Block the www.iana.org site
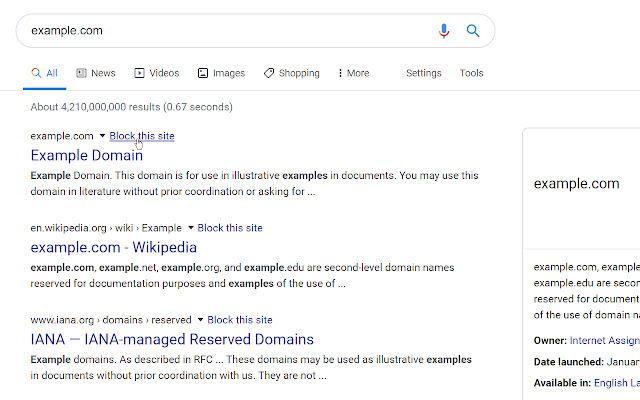This screenshot has width=640, height=400. [239, 320]
